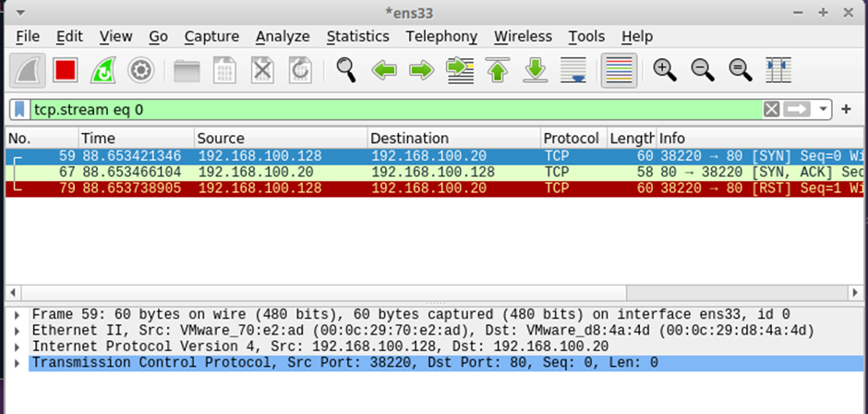Image resolution: width=868 pixels, height=414 pixels.
Task: Open the Go menu
Action: pyautogui.click(x=158, y=37)
